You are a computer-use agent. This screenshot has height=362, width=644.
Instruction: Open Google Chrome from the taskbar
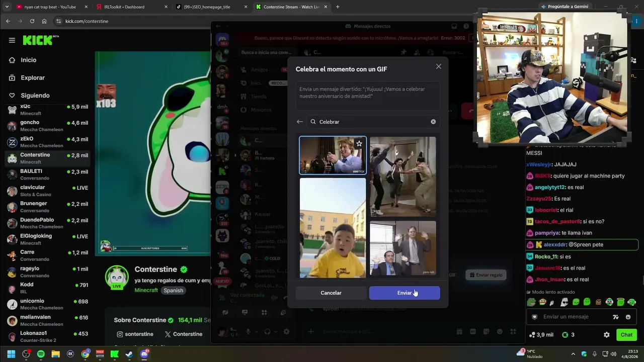pos(85,354)
